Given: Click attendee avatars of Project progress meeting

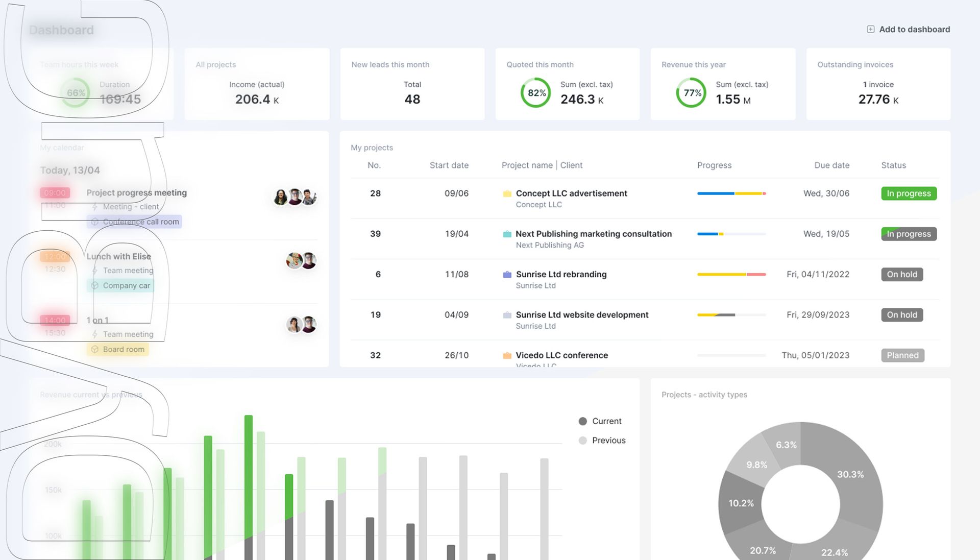Looking at the screenshot, I should (295, 197).
